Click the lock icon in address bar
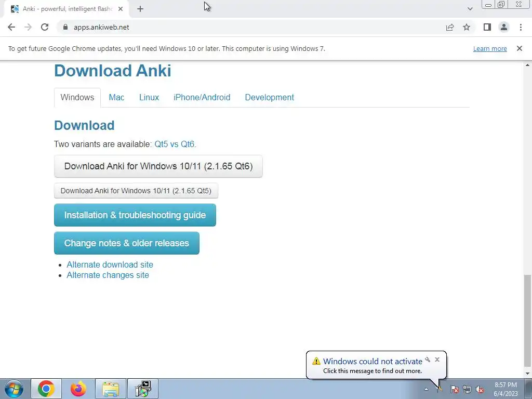The image size is (532, 399). click(x=65, y=27)
